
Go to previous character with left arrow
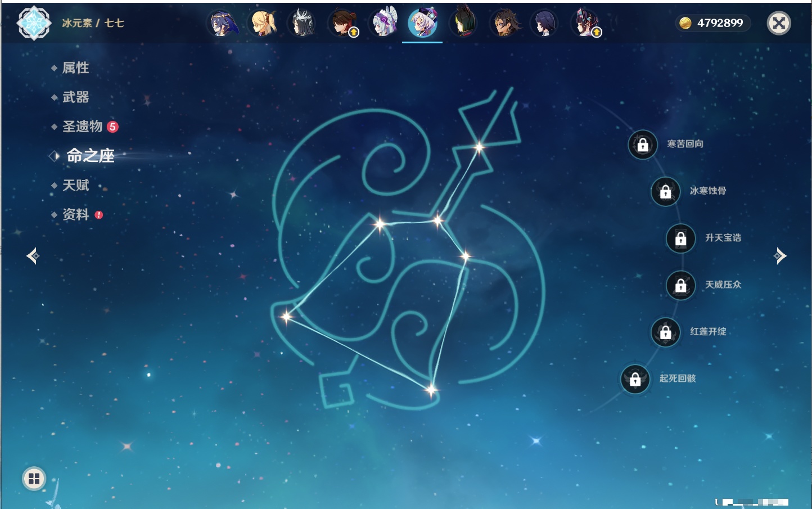(33, 256)
